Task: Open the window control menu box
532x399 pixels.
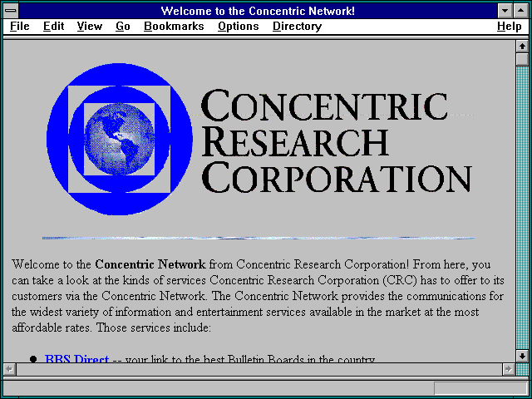Action: (x=11, y=11)
